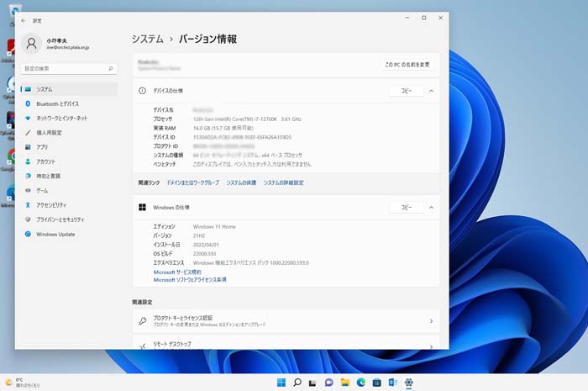Copy the Windows の仕様 section

pos(407,208)
